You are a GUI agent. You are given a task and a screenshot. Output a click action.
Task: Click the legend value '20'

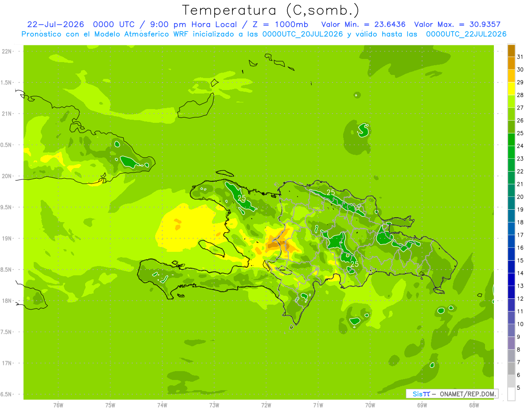[x=520, y=197]
